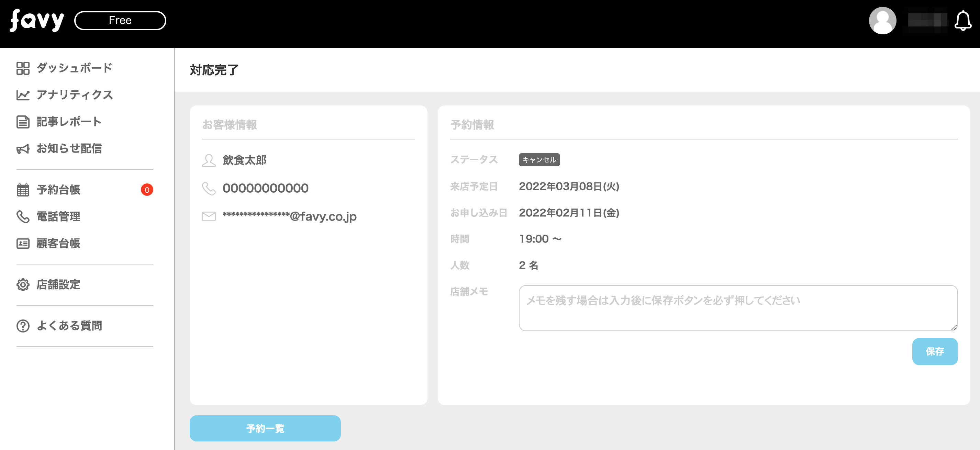Image resolution: width=980 pixels, height=450 pixels.
Task: Click the favy logo
Action: coord(37,21)
